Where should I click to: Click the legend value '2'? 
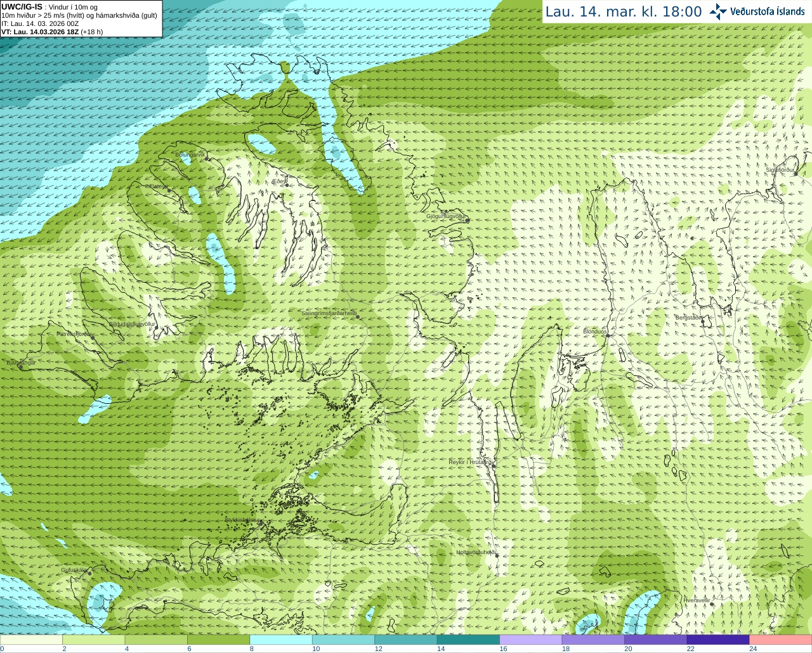click(x=64, y=649)
